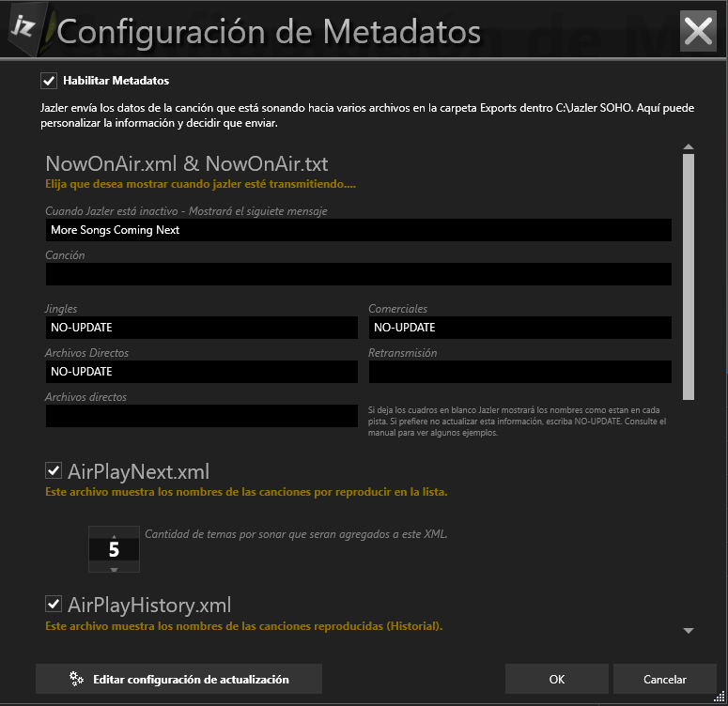Open Editar configuración de actualización

click(x=178, y=679)
